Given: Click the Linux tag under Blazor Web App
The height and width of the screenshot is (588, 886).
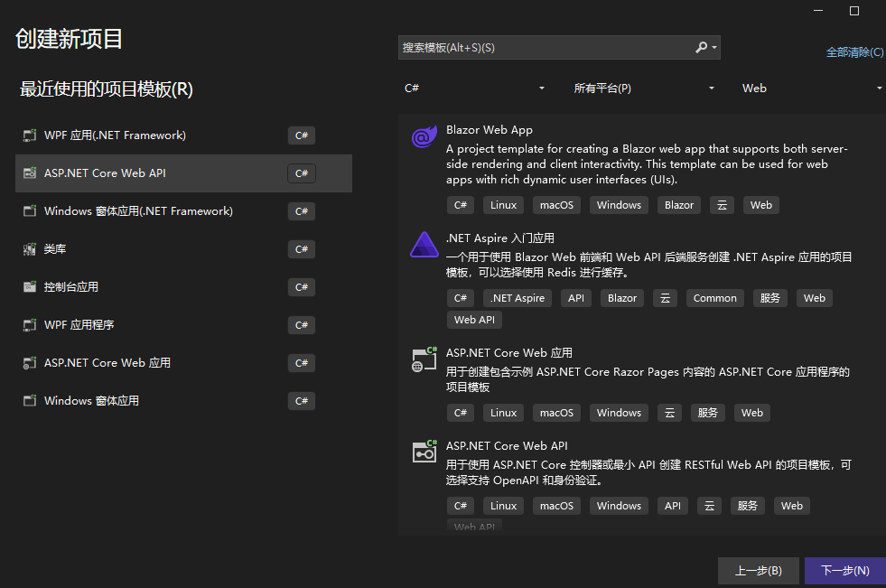Looking at the screenshot, I should click(x=503, y=205).
